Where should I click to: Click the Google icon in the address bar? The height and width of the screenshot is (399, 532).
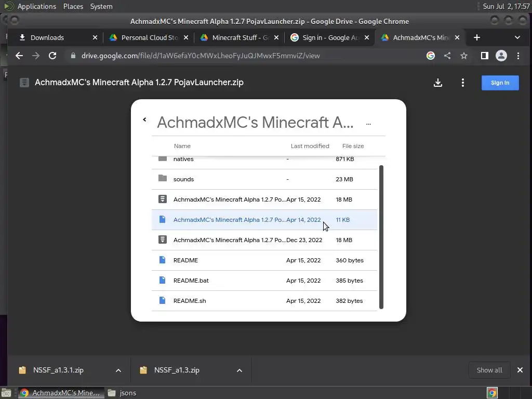431,56
